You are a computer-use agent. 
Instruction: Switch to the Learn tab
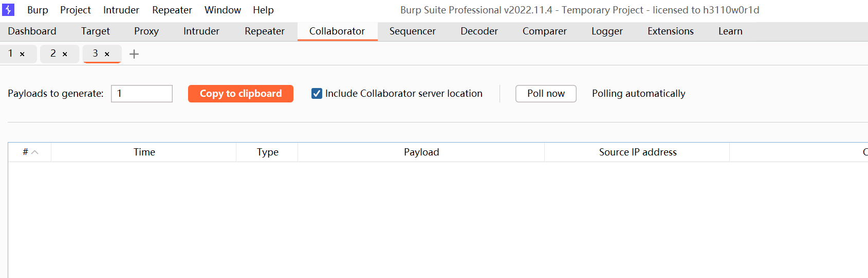pyautogui.click(x=730, y=31)
